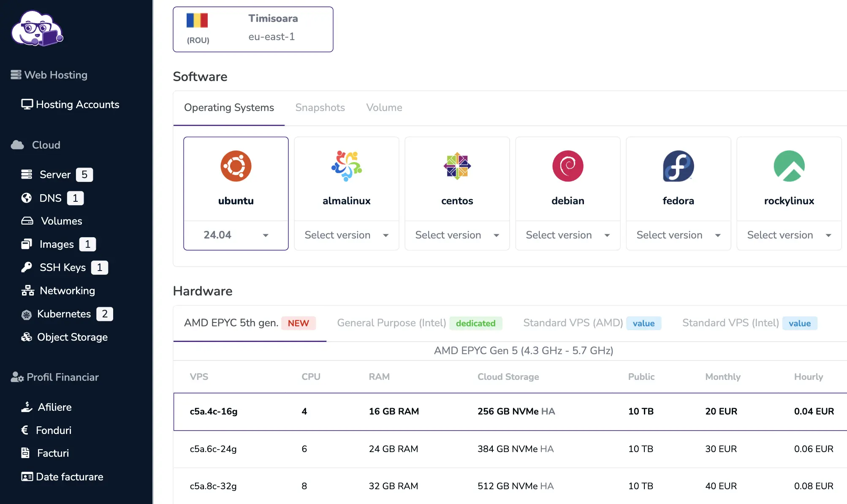847x504 pixels.
Task: Open the rockylinux Select version dropdown
Action: [789, 235]
